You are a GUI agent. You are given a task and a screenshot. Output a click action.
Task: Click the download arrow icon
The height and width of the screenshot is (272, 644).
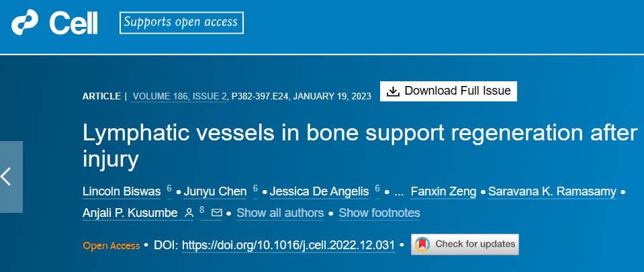(393, 91)
